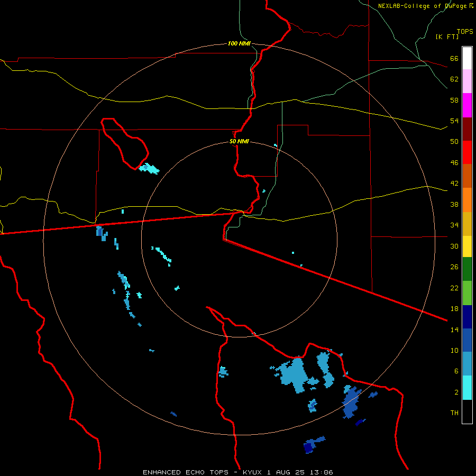Viewport: 476px width, 476px height.
Task: Click the black TH threshold swatch
Action: [467, 411]
